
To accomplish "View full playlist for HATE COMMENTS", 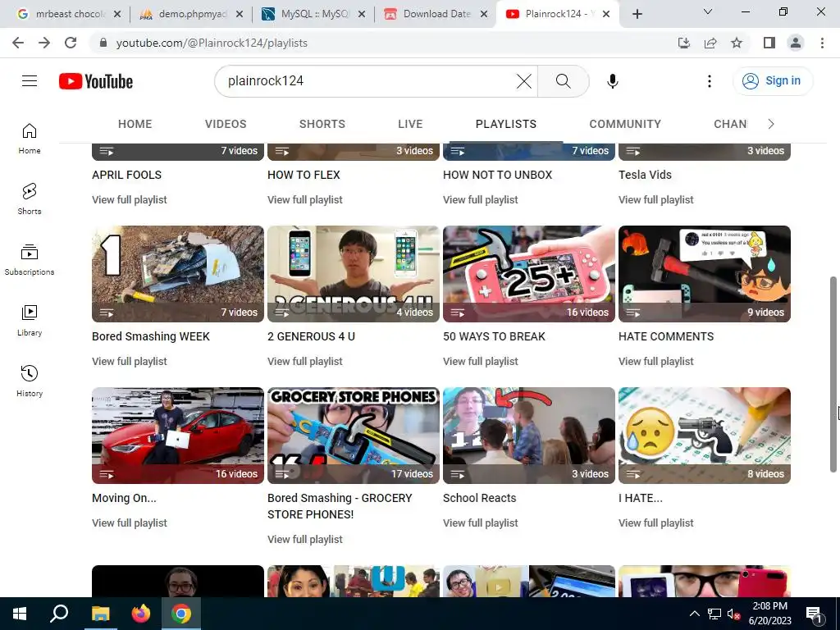I will pos(655,361).
